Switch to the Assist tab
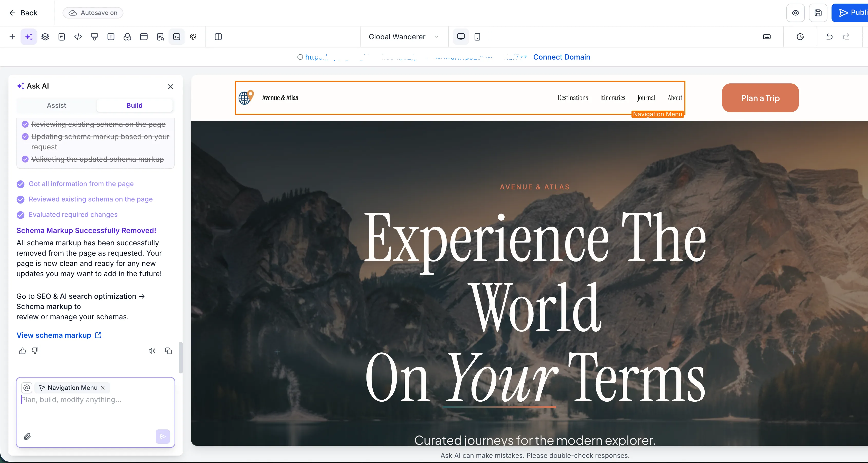The width and height of the screenshot is (868, 463). pos(56,105)
